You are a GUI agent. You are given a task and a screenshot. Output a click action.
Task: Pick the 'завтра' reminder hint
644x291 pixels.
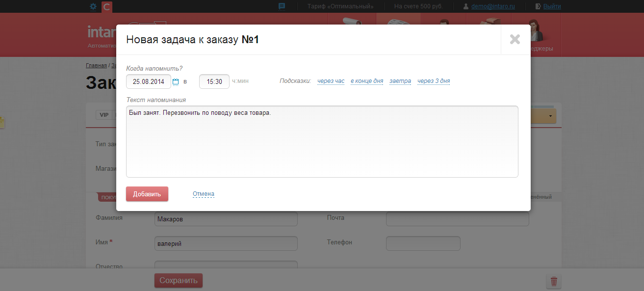pos(400,81)
